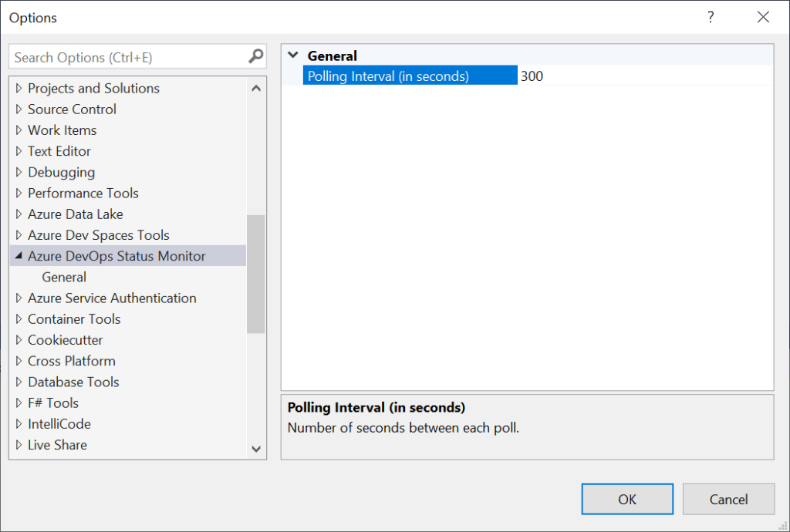Screen dimensions: 790x532
Task: Expand the IntelliCode node
Action: point(17,423)
